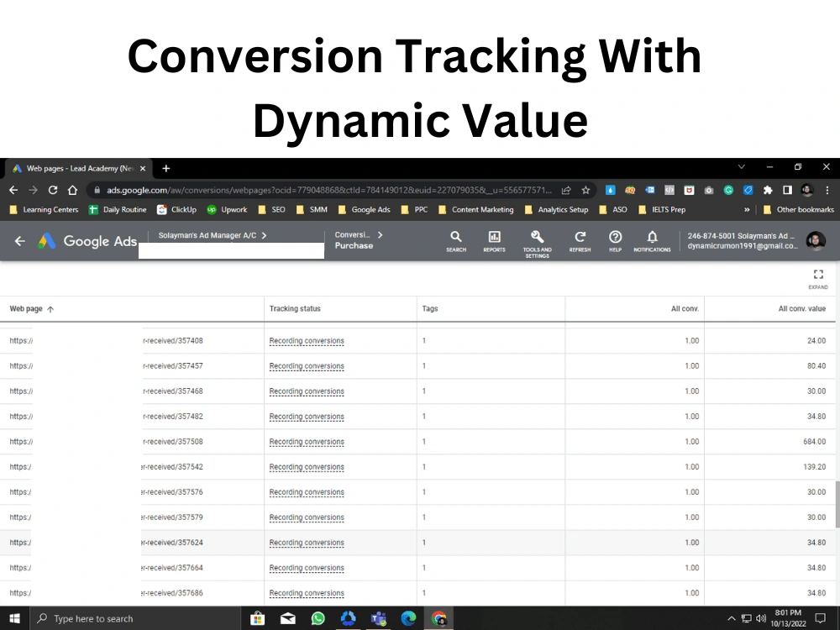Sort by Tracking status column
The image size is (840, 630).
coord(295,308)
